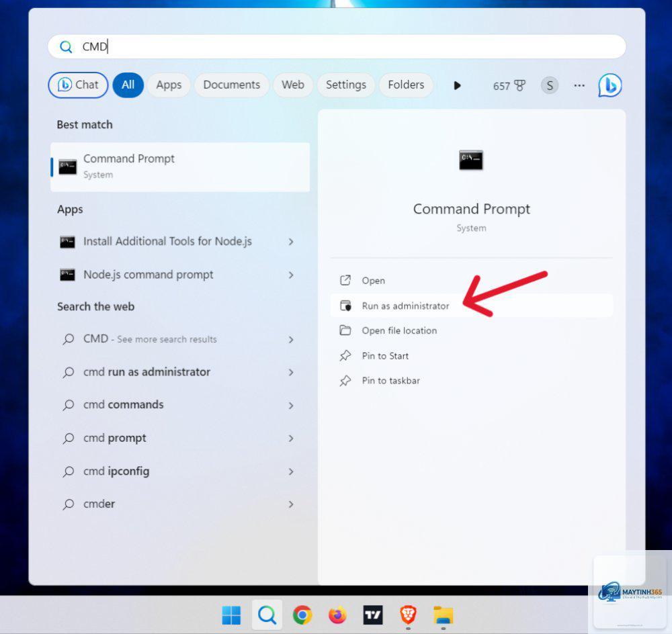Click Pin to Start
This screenshot has width=672, height=634.
point(472,356)
